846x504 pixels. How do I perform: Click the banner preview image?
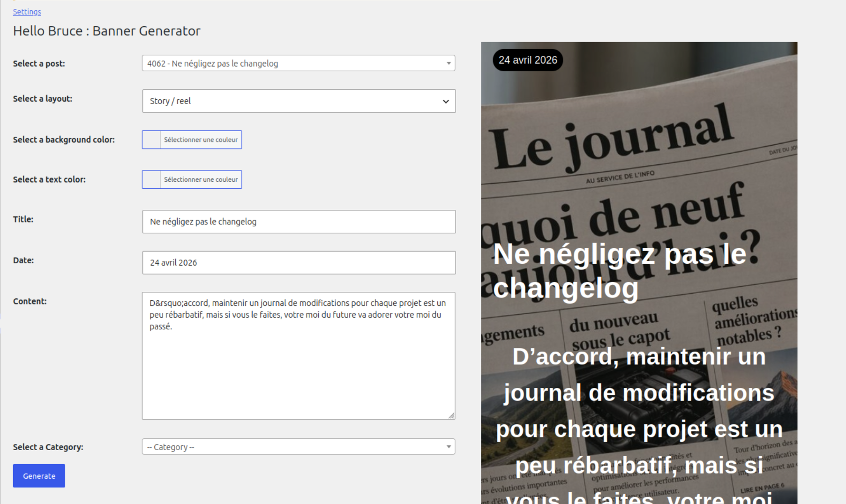click(x=639, y=273)
